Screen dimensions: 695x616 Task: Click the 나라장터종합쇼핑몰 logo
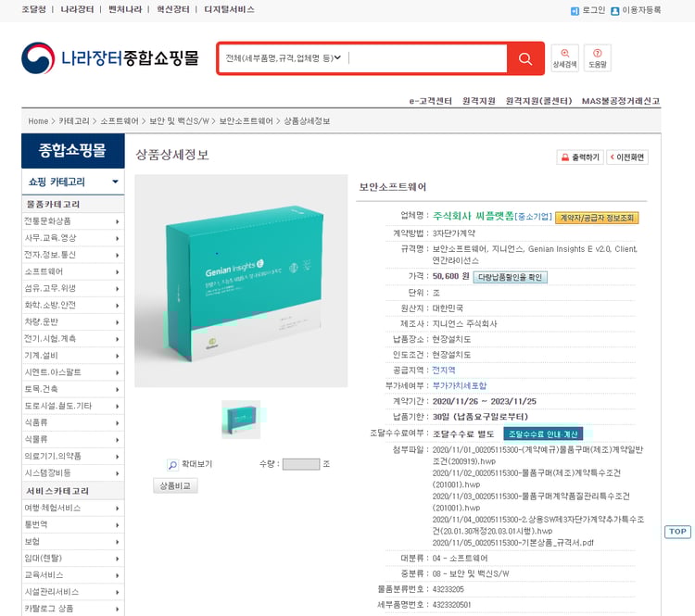click(x=110, y=58)
